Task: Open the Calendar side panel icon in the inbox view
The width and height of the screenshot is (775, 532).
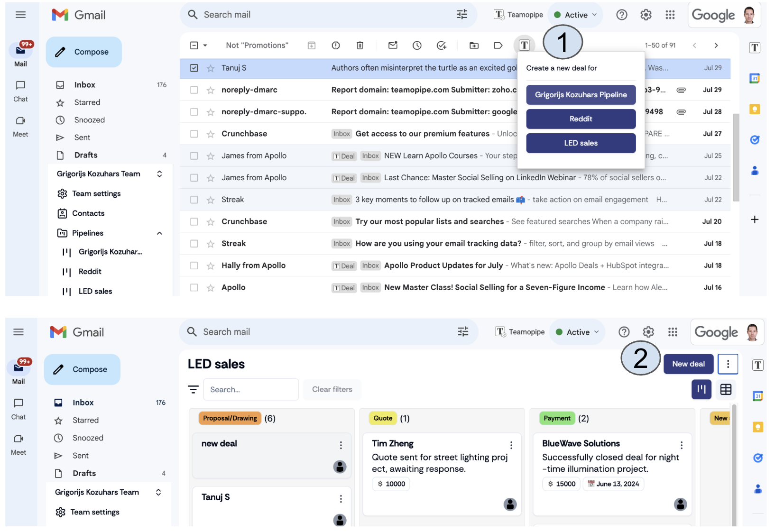Action: [755, 78]
